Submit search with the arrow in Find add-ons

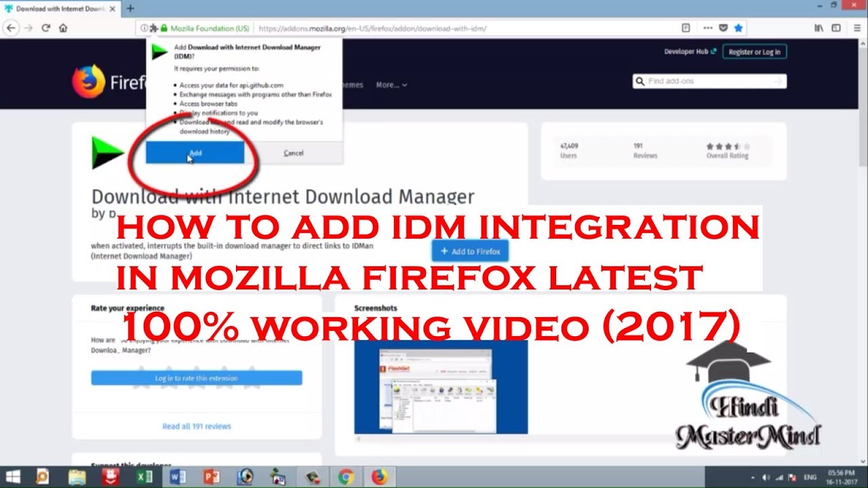tap(778, 81)
